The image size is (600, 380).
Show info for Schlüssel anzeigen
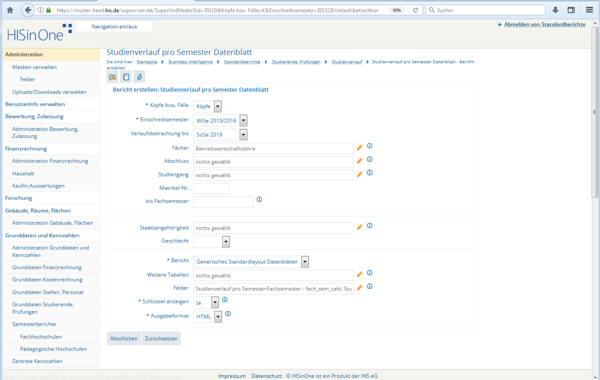pyautogui.click(x=225, y=300)
